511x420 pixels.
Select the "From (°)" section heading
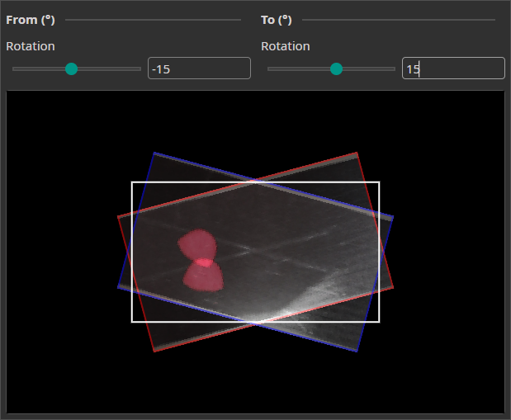pos(31,20)
